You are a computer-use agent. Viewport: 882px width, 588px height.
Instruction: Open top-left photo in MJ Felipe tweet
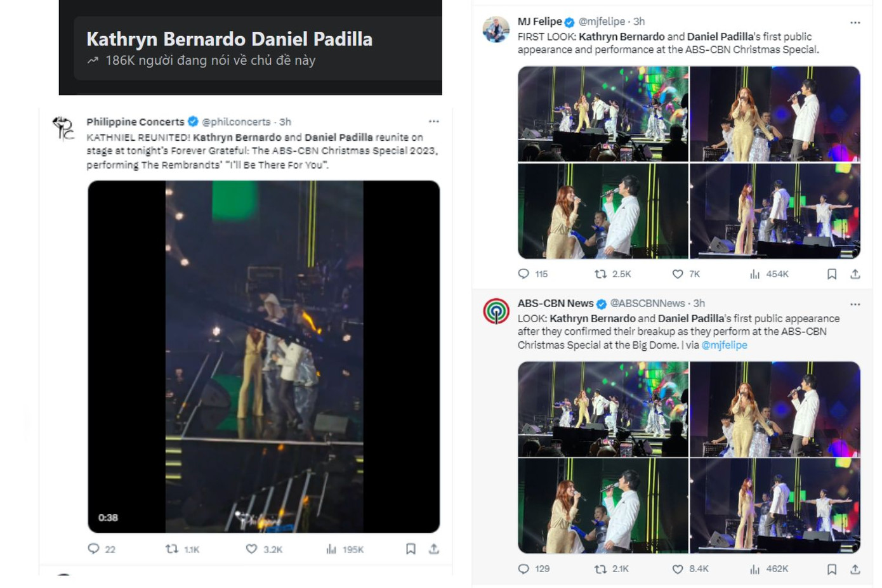(x=603, y=114)
